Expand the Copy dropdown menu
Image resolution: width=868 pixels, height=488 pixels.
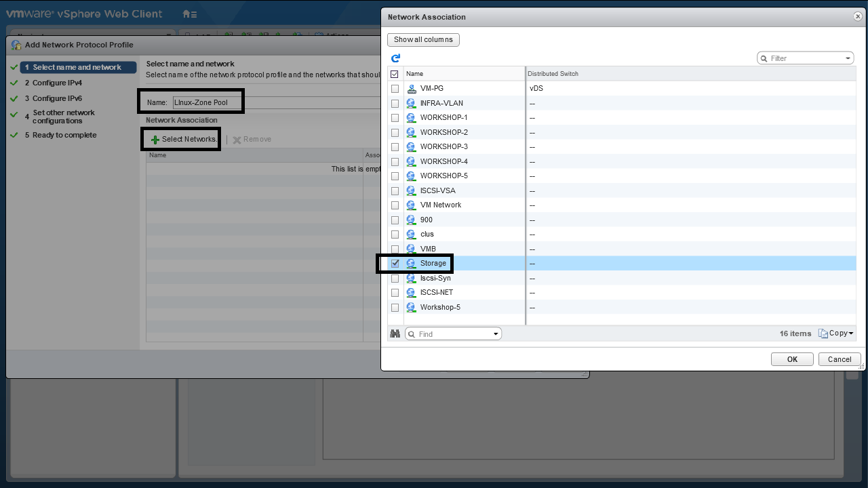(851, 333)
